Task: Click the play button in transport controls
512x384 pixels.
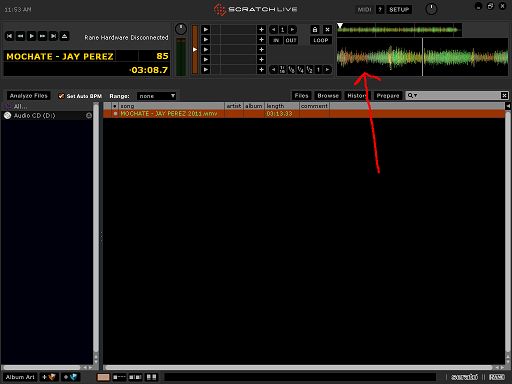Action: click(x=32, y=36)
